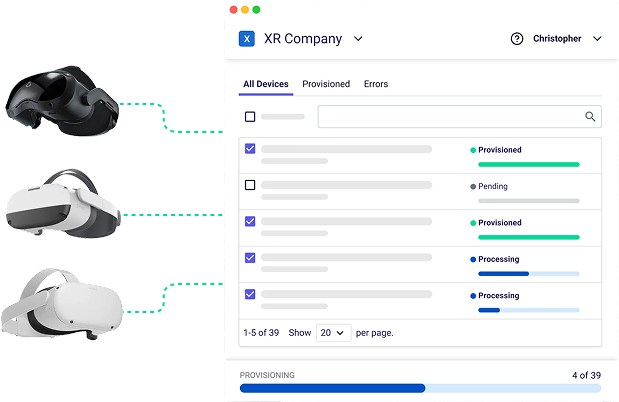Screen dimensions: 619x402
Task: Open the Christopher user menu chevron
Action: coord(597,39)
